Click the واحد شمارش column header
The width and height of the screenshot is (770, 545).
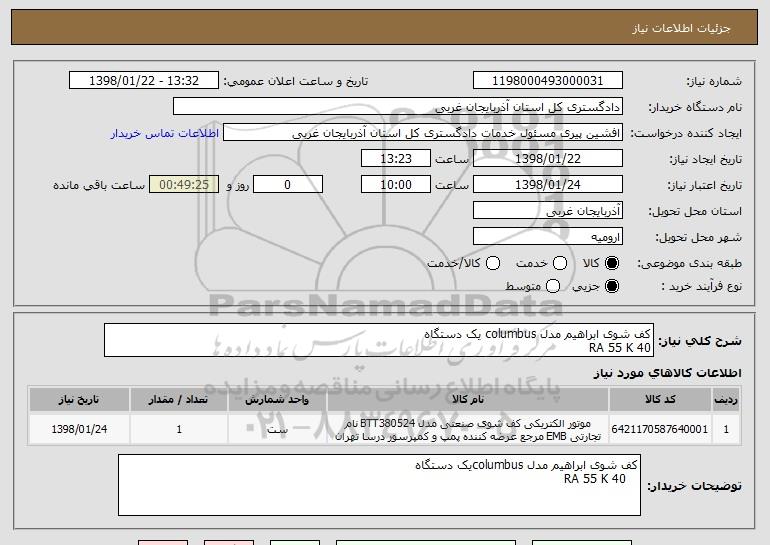coord(277,400)
